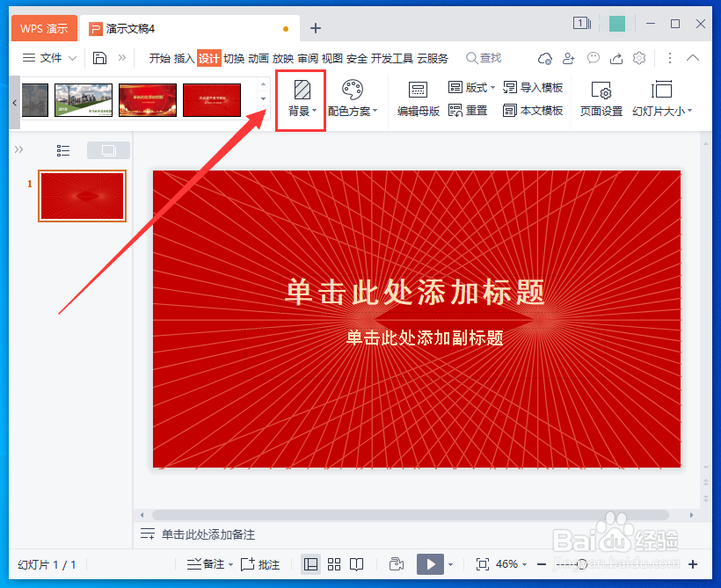Open the comment bubble icon
Image resolution: width=721 pixels, height=588 pixels.
click(594, 58)
